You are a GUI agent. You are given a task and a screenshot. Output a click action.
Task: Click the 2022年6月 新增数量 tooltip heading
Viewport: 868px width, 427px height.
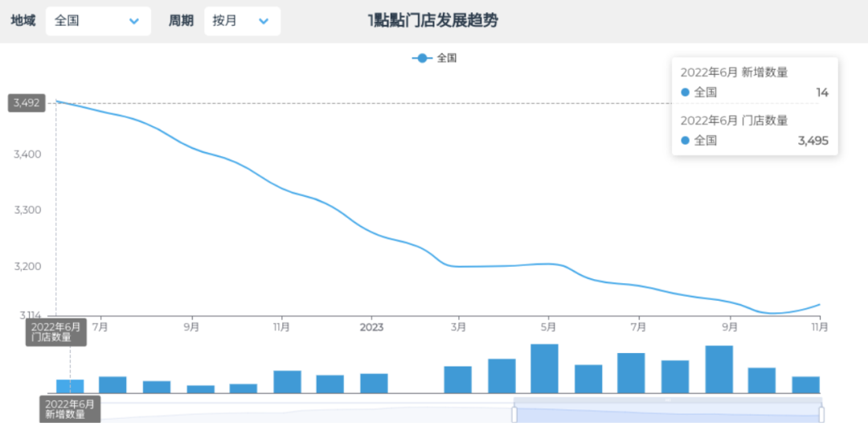point(734,72)
